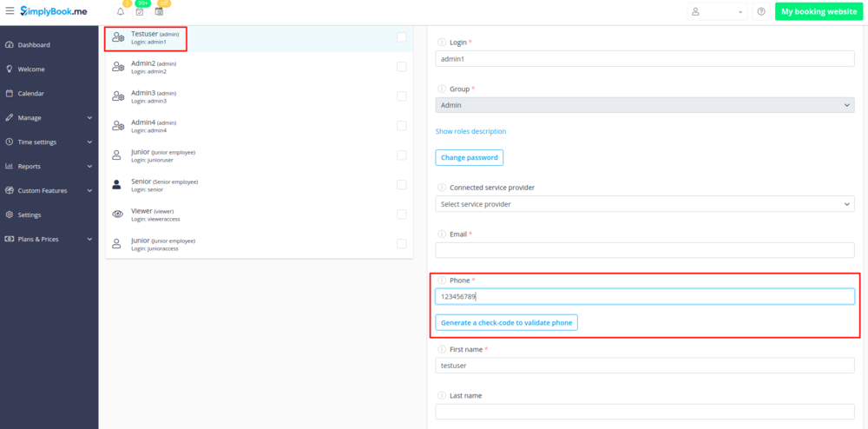
Task: Click the notification bell icon
Action: (120, 12)
